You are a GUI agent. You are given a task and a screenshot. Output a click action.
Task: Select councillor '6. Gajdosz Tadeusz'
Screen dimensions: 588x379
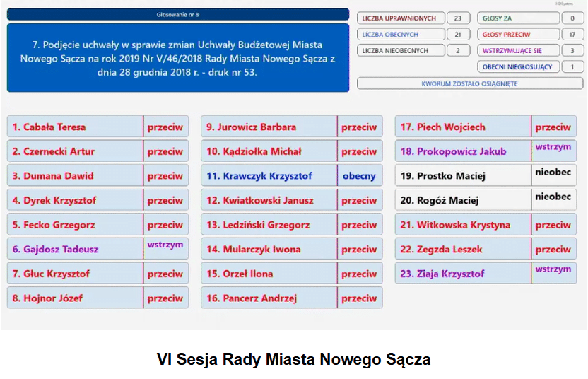click(x=75, y=249)
